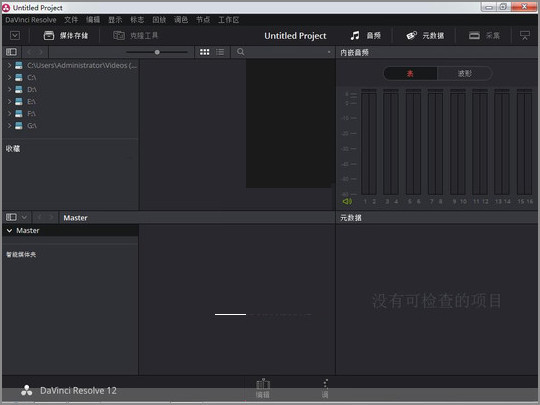Minimize the Untitled Project window
Image resolution: width=540 pixels, height=405 pixels.
(489, 7)
